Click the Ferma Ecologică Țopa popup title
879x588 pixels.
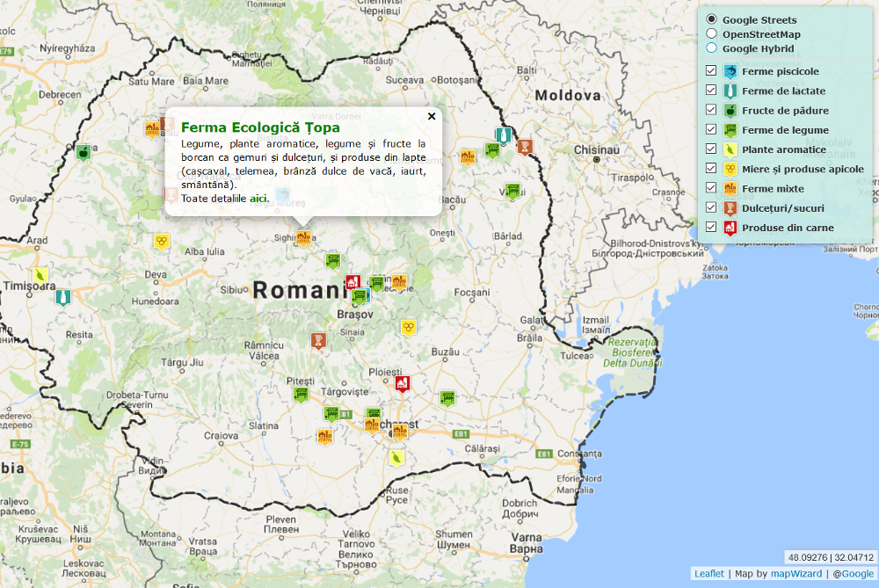(260, 127)
